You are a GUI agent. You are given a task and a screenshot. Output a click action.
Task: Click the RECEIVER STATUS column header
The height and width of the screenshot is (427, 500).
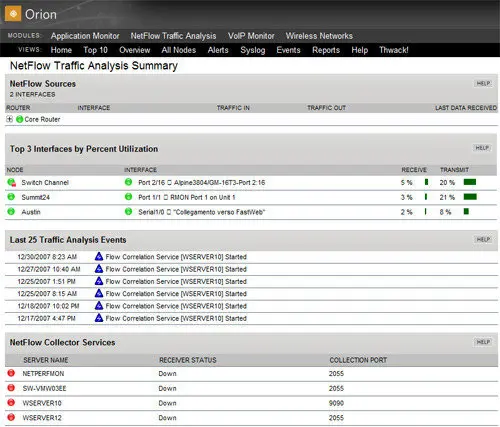coord(188,360)
